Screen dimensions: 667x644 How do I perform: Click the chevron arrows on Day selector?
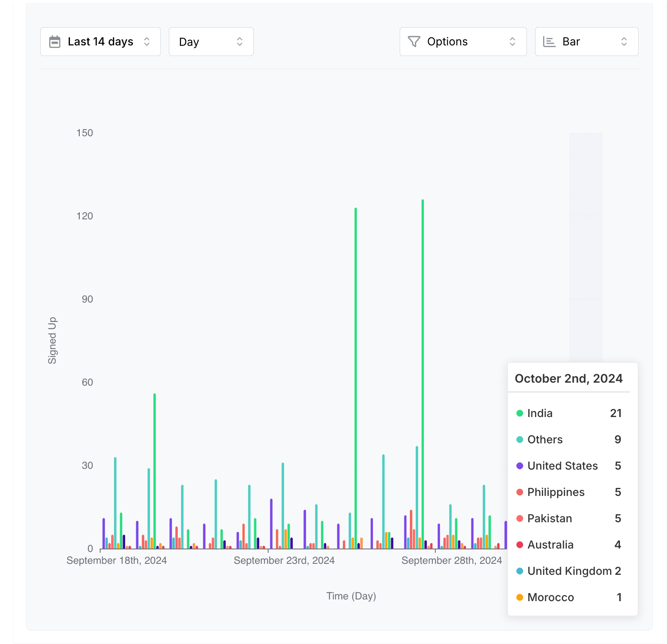coord(240,42)
